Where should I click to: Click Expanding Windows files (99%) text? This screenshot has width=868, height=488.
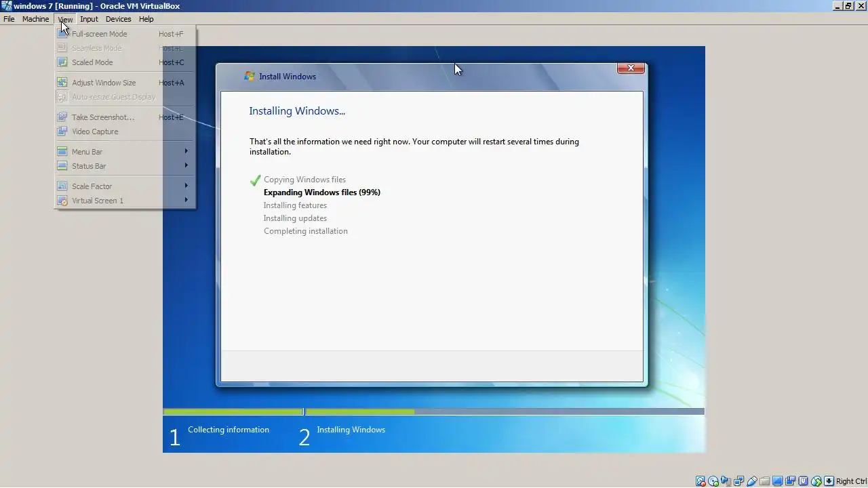[x=322, y=192]
